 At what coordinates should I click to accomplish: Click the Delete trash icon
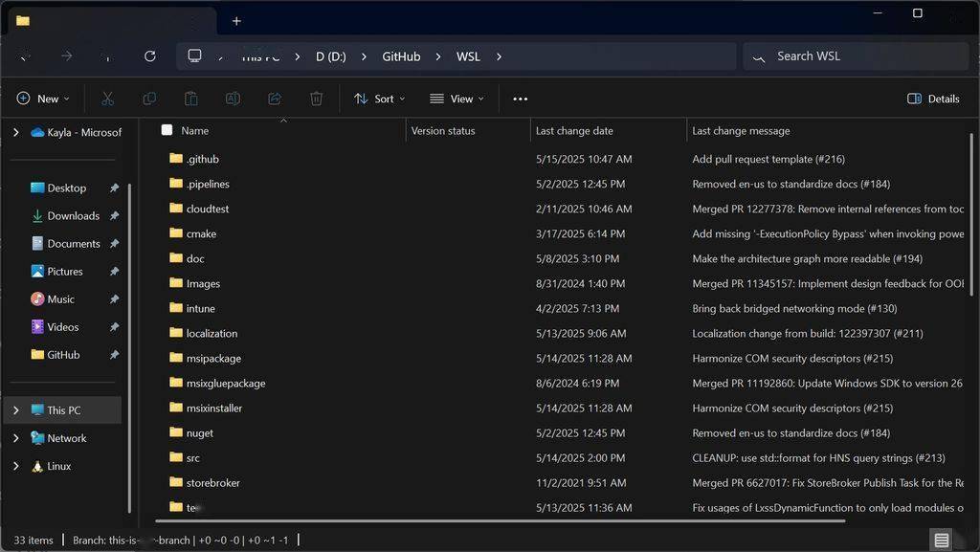(316, 99)
